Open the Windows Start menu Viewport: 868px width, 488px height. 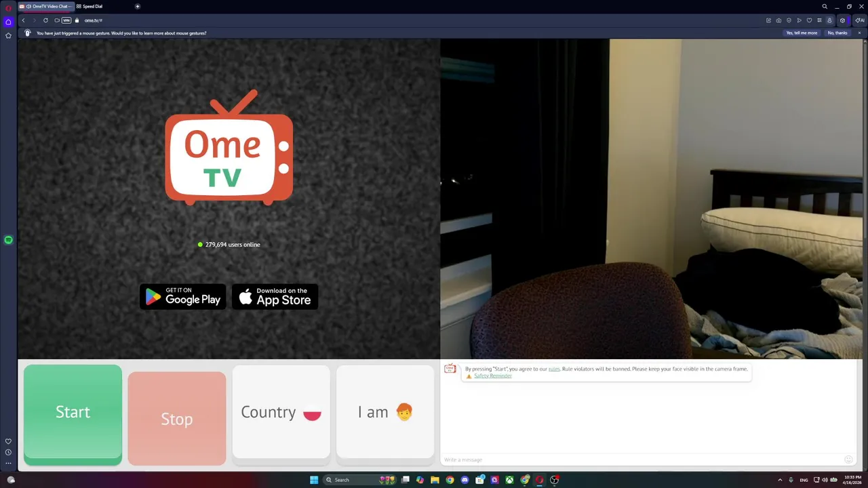[314, 480]
